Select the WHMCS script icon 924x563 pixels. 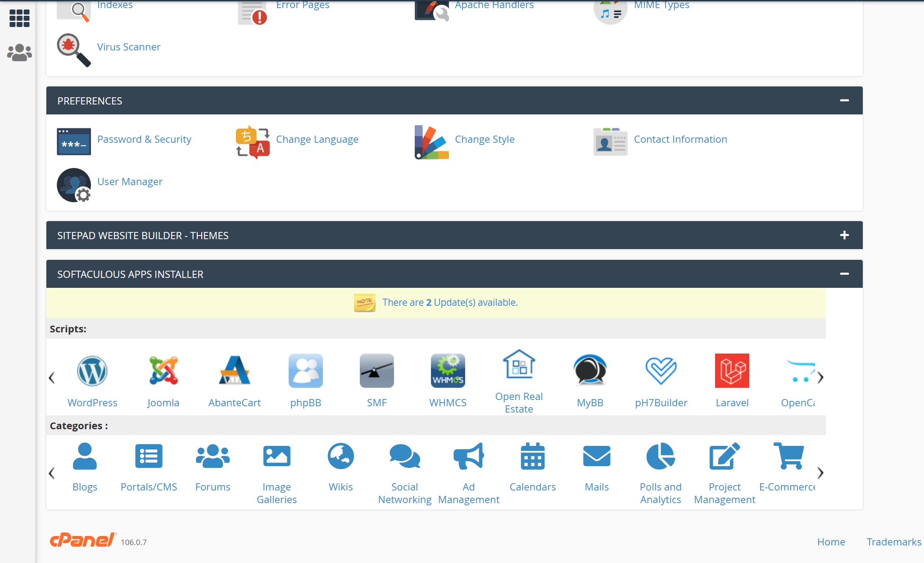(448, 371)
